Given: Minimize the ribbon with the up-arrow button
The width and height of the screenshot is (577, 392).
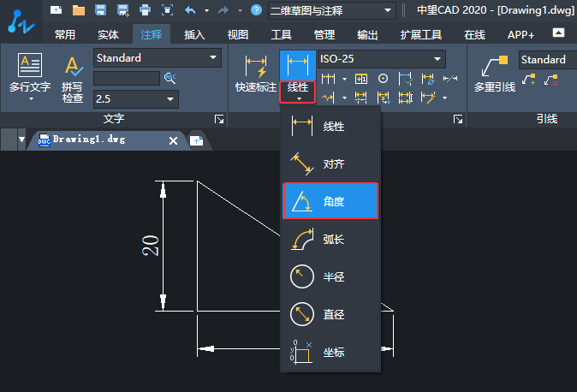Looking at the screenshot, I should (x=558, y=33).
